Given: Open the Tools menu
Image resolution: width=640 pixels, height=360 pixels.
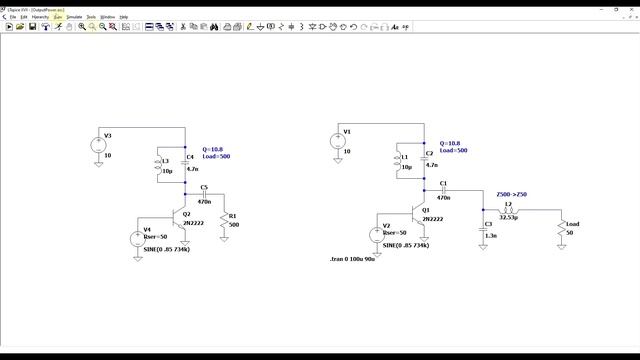Looking at the screenshot, I should point(91,17).
